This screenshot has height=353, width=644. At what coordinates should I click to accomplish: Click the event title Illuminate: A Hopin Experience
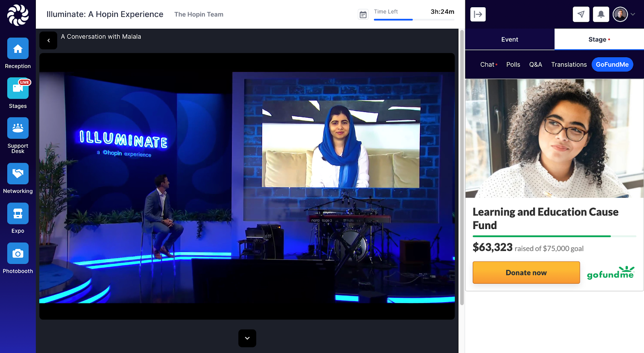pyautogui.click(x=105, y=14)
